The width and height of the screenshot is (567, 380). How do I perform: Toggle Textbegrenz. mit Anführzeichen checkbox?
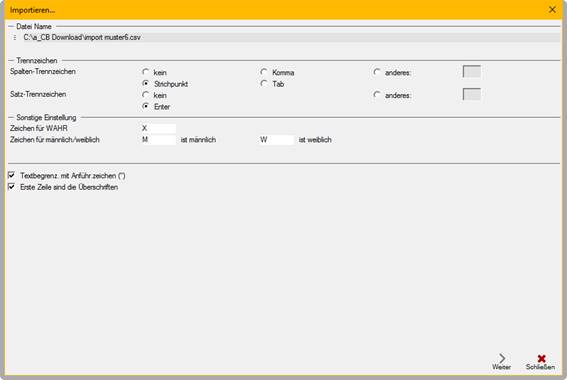(x=12, y=175)
